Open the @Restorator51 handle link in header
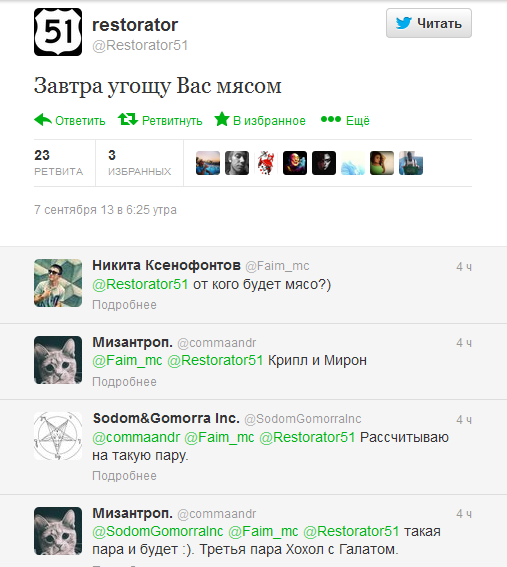 pos(140,46)
